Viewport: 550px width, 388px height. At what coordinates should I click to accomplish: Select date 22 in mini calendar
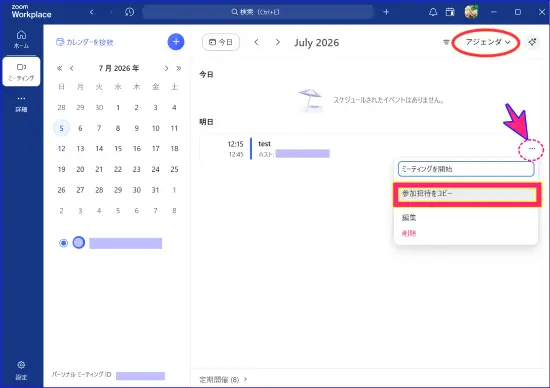[x=118, y=169]
